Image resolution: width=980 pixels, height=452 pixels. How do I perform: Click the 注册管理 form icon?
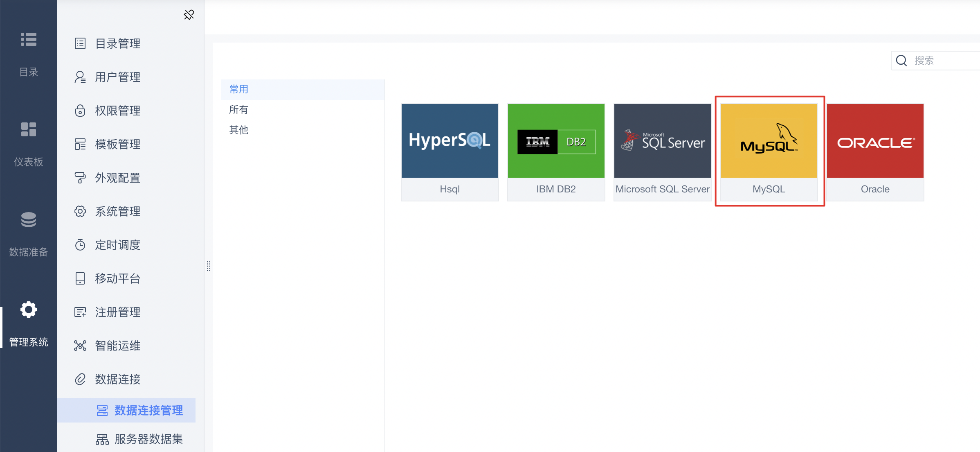pyautogui.click(x=80, y=312)
